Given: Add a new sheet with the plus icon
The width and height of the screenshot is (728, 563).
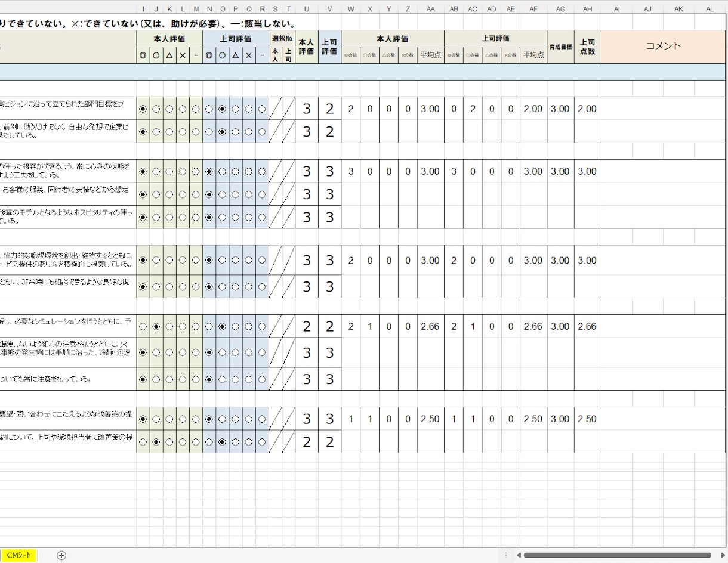Looking at the screenshot, I should [x=61, y=555].
